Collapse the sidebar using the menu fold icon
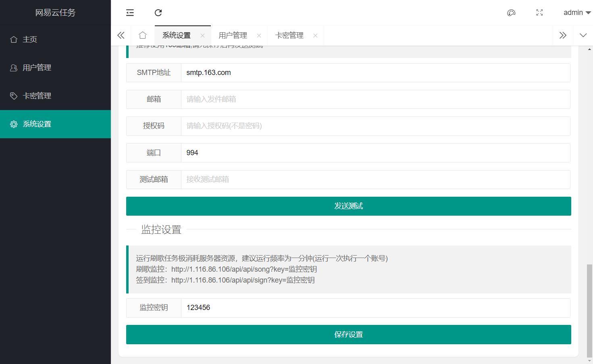 coord(130,13)
